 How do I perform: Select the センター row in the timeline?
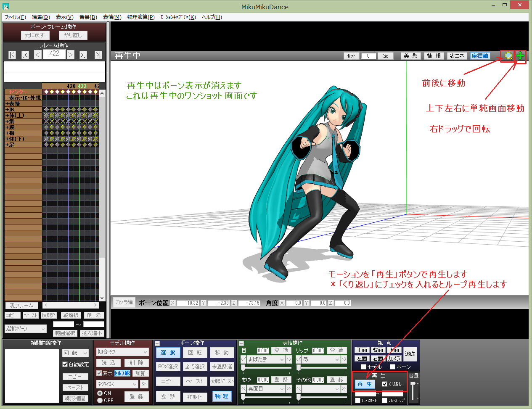pos(23,92)
